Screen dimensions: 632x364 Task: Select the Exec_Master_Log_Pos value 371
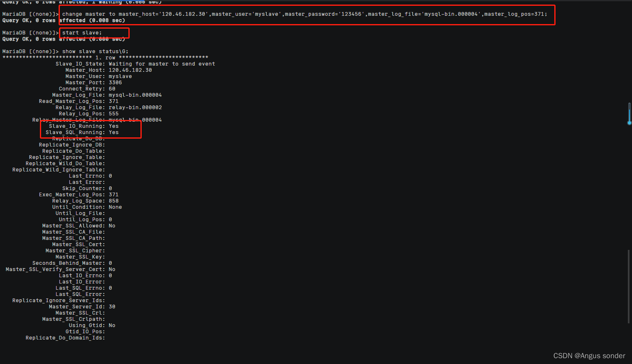(113, 194)
